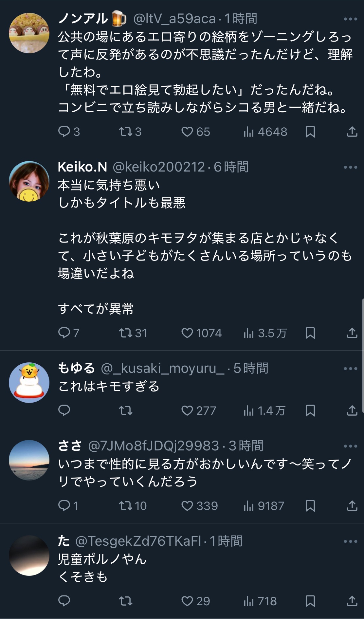Bookmark Keiko.N's tweet
This screenshot has width=364, height=619.
(x=310, y=333)
